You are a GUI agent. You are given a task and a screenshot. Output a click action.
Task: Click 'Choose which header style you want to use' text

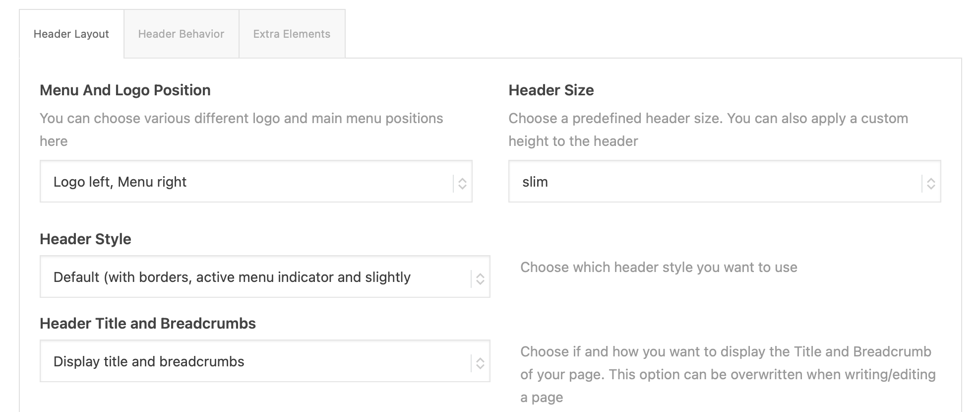(659, 267)
